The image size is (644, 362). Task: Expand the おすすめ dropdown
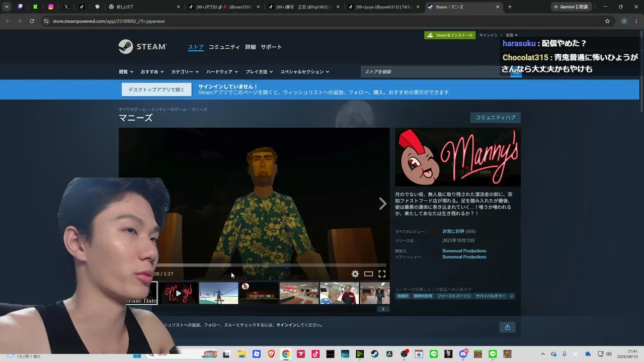click(x=152, y=72)
